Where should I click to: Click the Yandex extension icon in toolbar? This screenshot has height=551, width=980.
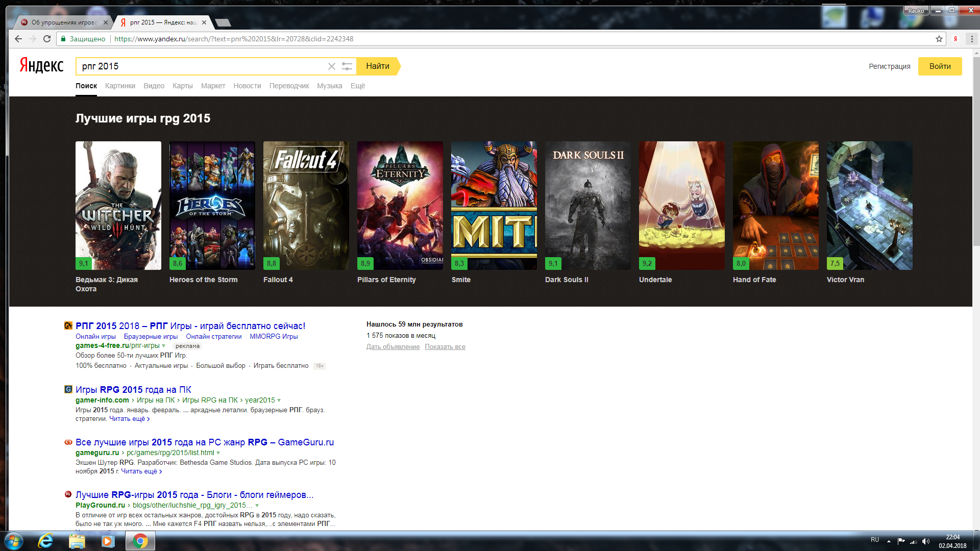(x=955, y=39)
